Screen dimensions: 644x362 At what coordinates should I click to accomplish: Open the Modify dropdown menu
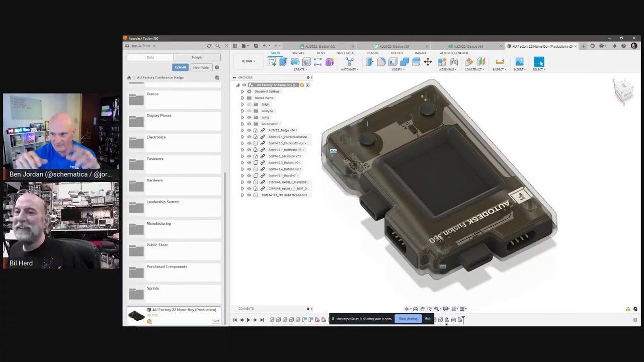(x=398, y=69)
